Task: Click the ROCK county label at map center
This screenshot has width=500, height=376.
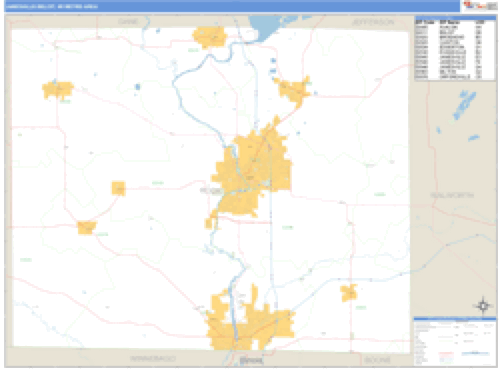Action: (x=212, y=191)
